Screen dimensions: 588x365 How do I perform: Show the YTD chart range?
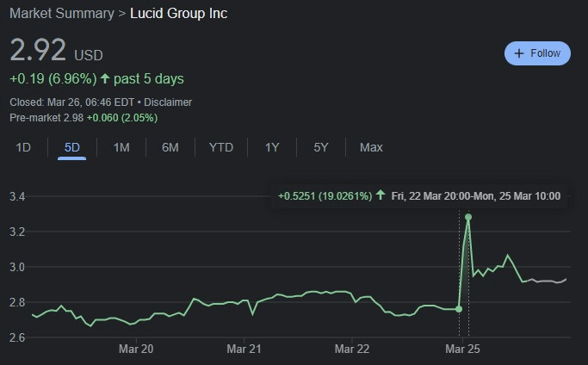coord(221,147)
